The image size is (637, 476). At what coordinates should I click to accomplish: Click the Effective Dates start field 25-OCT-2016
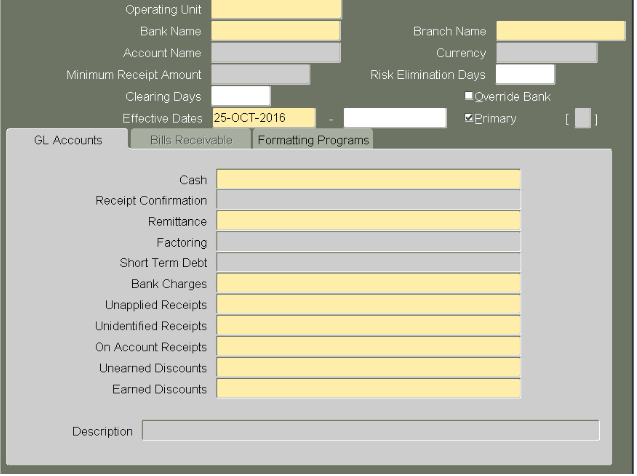[x=264, y=118]
